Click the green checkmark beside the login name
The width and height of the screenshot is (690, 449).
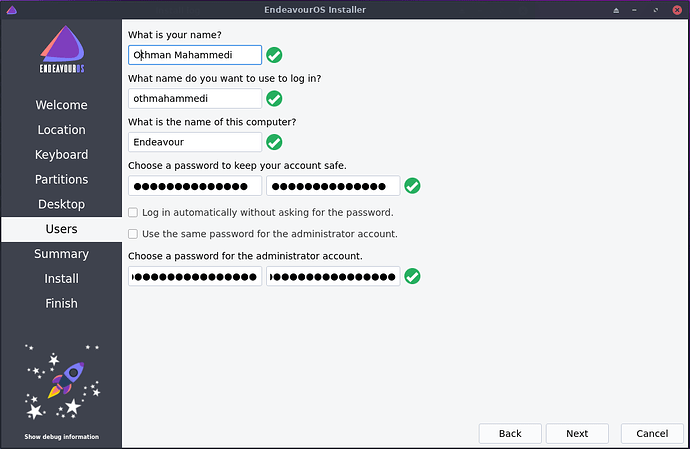(274, 99)
